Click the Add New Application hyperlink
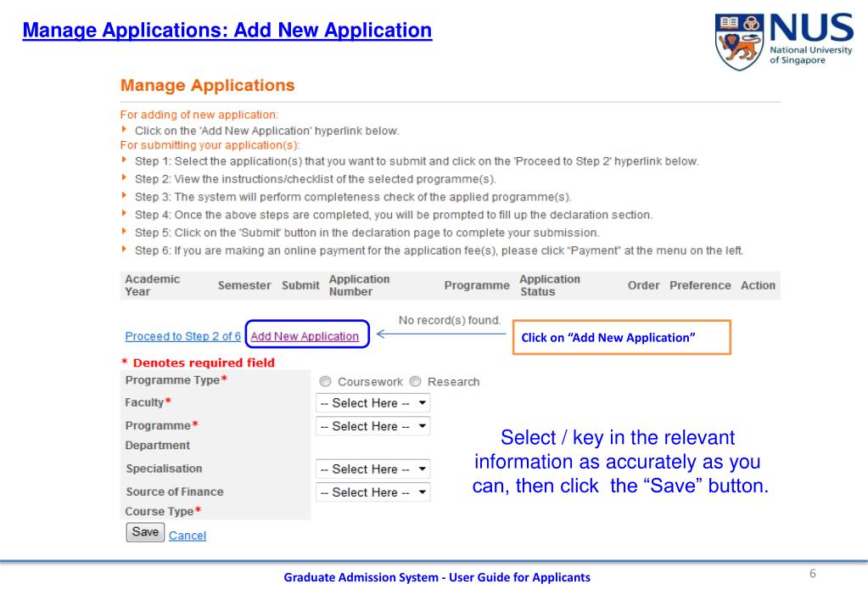 coord(305,336)
